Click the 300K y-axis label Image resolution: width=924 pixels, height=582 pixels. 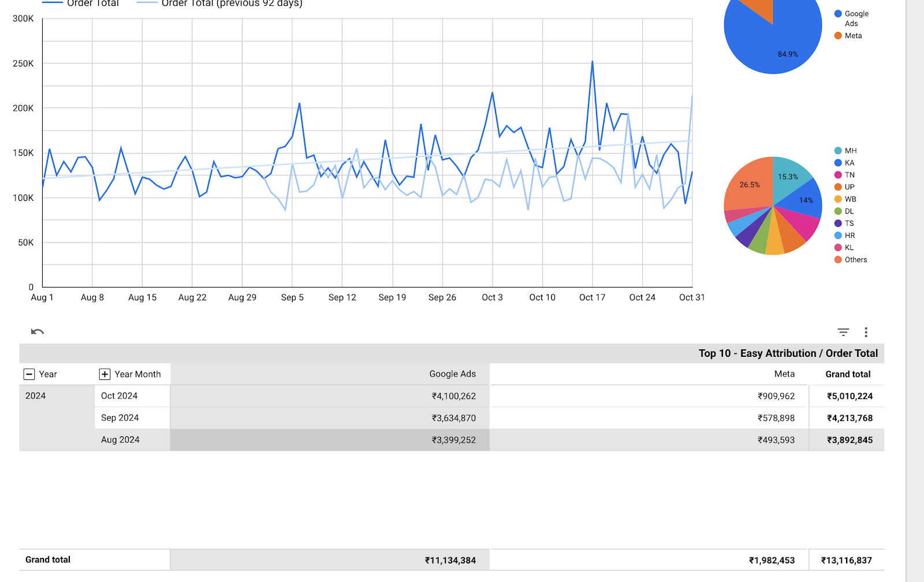[23, 18]
